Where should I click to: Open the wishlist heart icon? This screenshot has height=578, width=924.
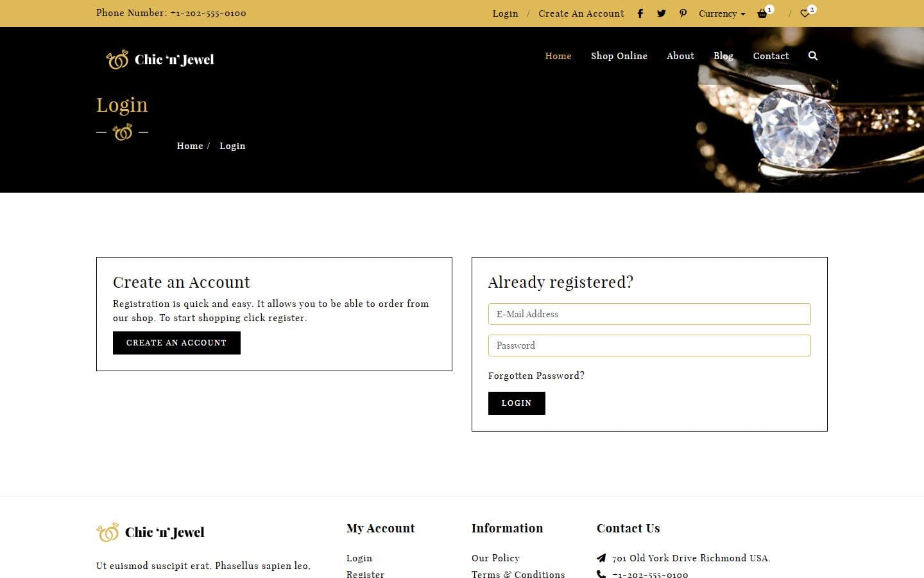(805, 13)
